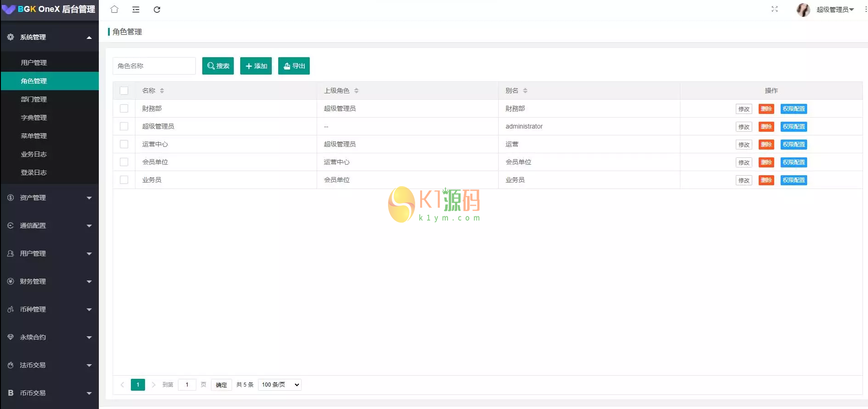Screen dimensions: 868x409
Task: Click 修改 for 财务部 row
Action: point(744,109)
